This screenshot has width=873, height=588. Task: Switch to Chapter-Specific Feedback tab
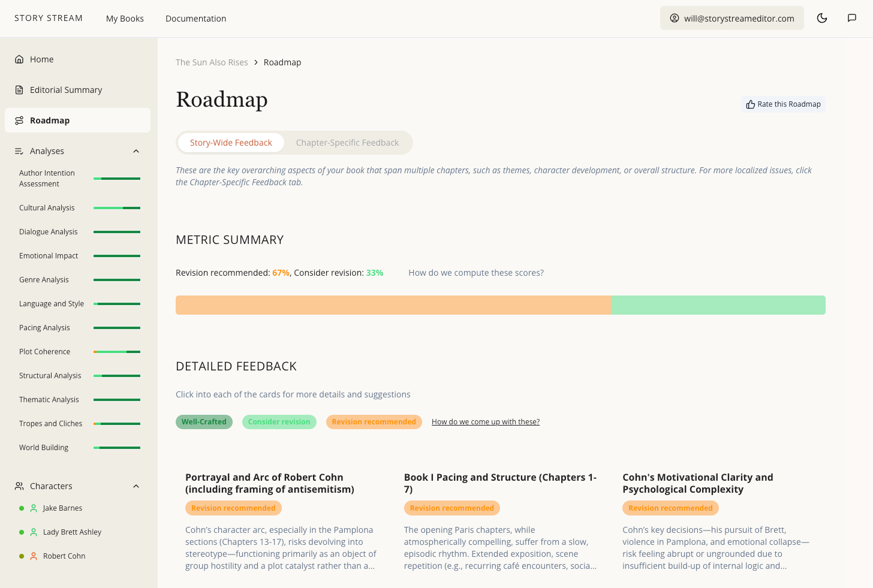(x=347, y=142)
